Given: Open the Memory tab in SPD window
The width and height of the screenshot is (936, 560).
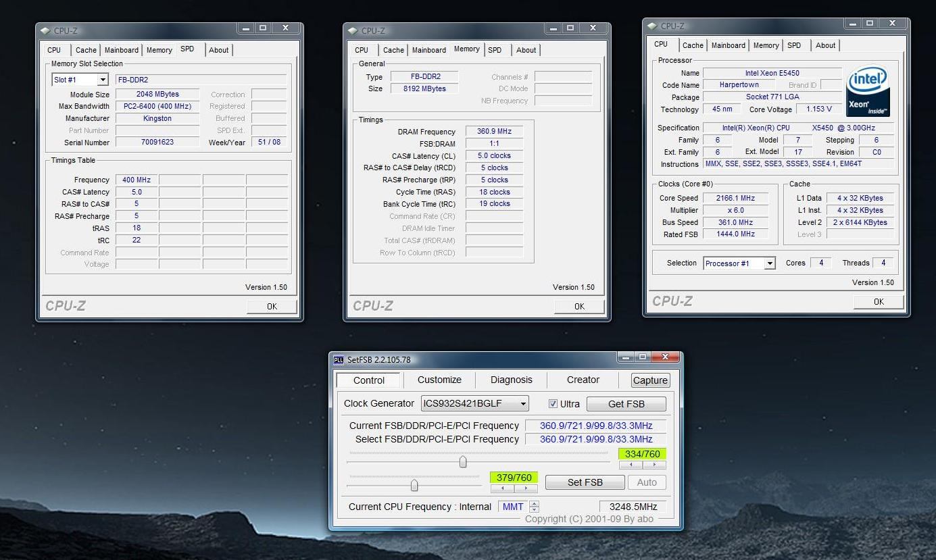Looking at the screenshot, I should (x=159, y=50).
